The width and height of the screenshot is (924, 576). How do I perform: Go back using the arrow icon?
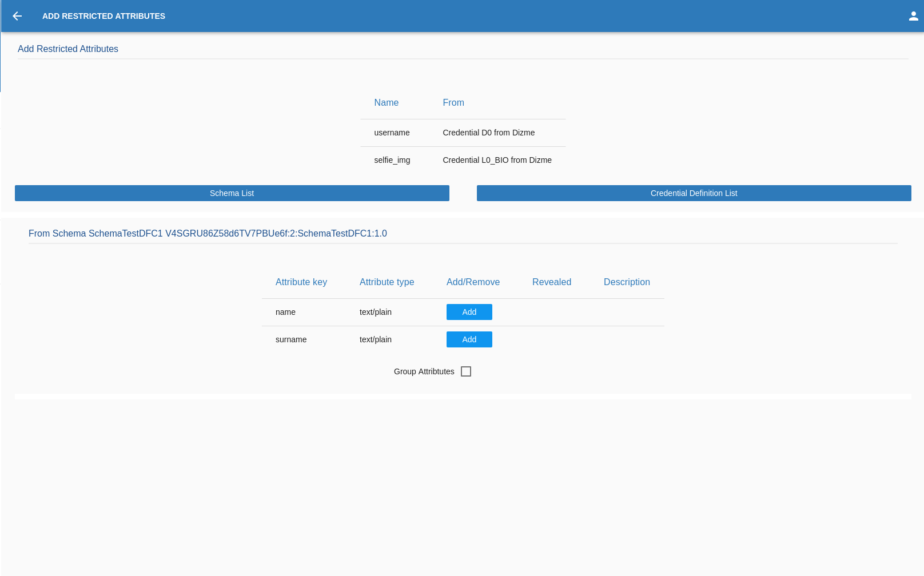17,16
